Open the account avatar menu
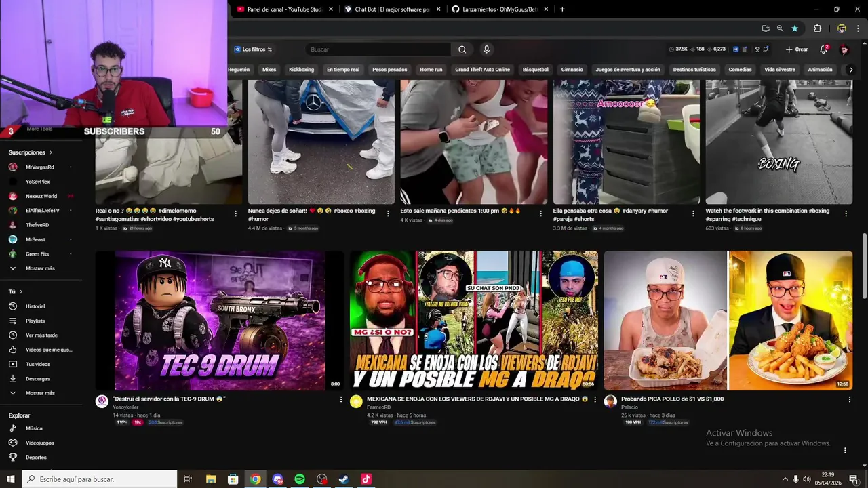This screenshot has height=488, width=868. pyautogui.click(x=844, y=49)
